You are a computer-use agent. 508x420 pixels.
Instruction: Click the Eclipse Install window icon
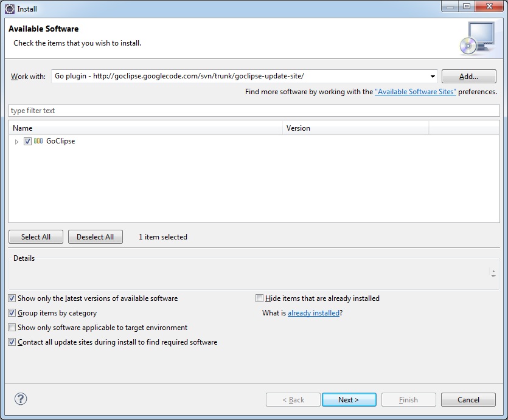10,9
